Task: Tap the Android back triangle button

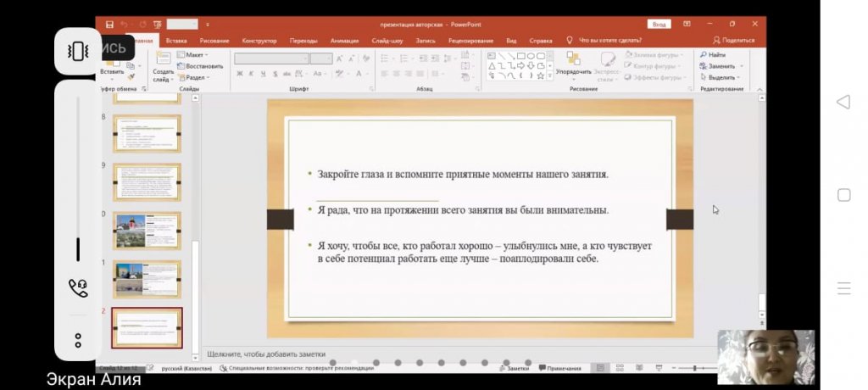Action: pos(843,102)
